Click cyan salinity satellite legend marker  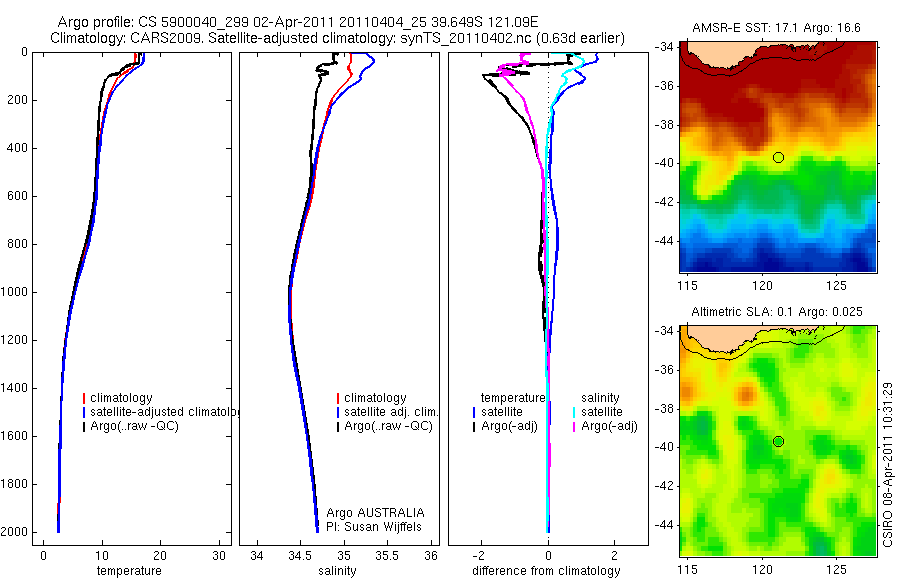[574, 412]
